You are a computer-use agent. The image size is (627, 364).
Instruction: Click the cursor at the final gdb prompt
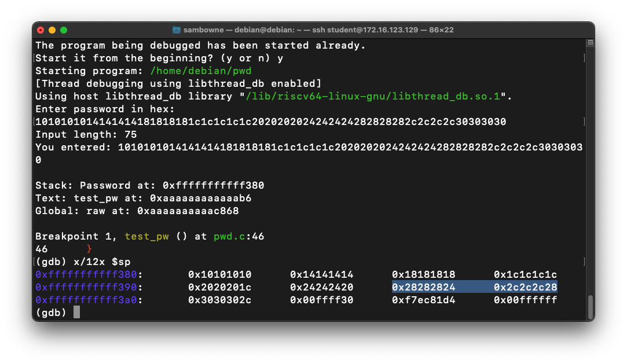77,312
